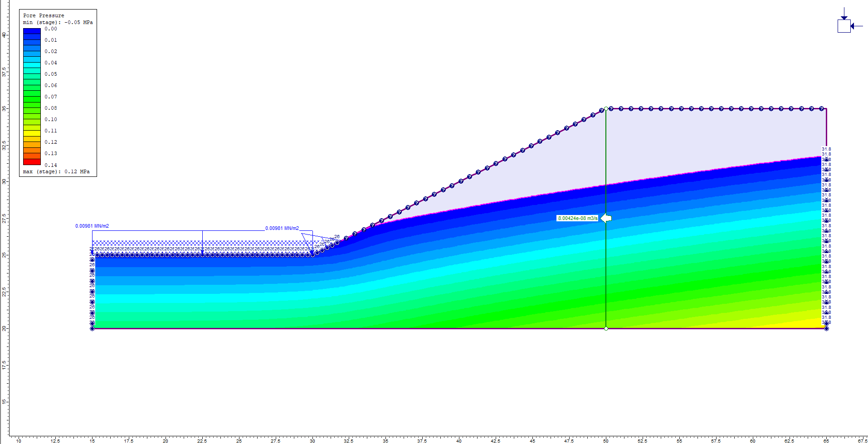Click the Pore Pressure legend title
Screen dimensions: 868x444
[x=44, y=15]
